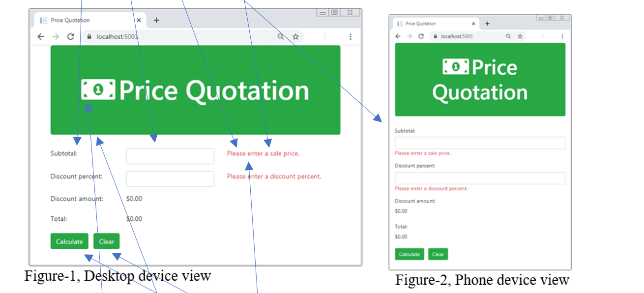644x293 pixels.
Task: Click 'Subtotal:' label in desktop view
Action: click(x=63, y=153)
